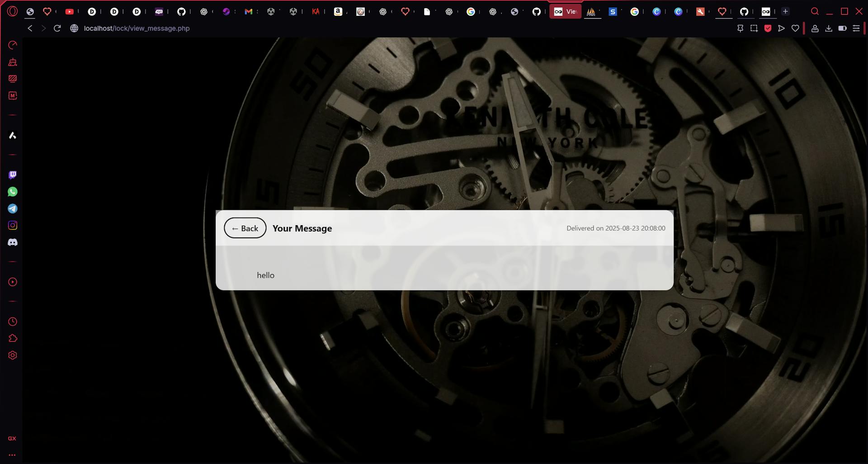The image size is (868, 464).
Task: Open the sidebar media Player
Action: (x=13, y=282)
